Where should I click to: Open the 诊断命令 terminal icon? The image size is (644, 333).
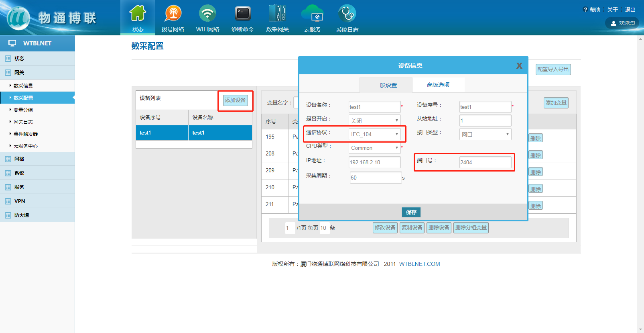click(242, 14)
